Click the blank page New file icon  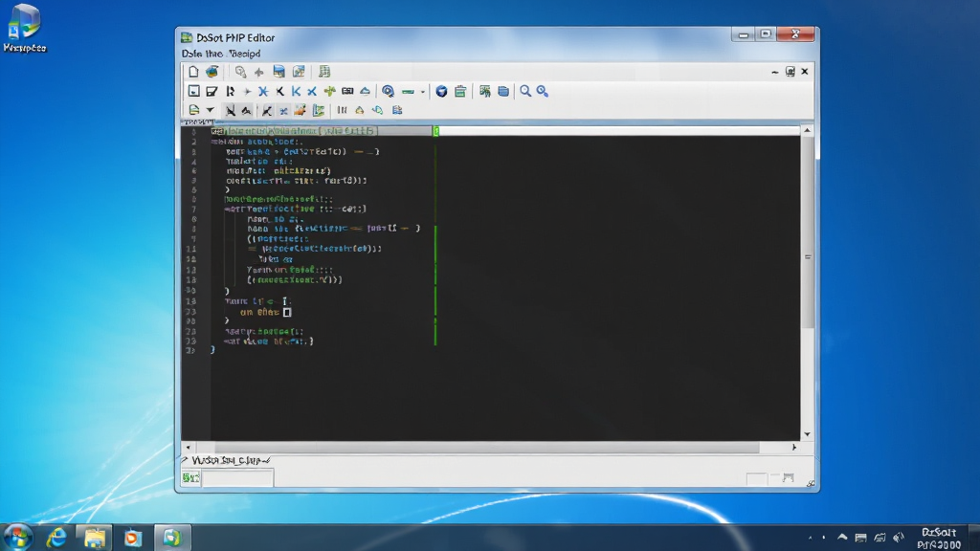click(193, 72)
